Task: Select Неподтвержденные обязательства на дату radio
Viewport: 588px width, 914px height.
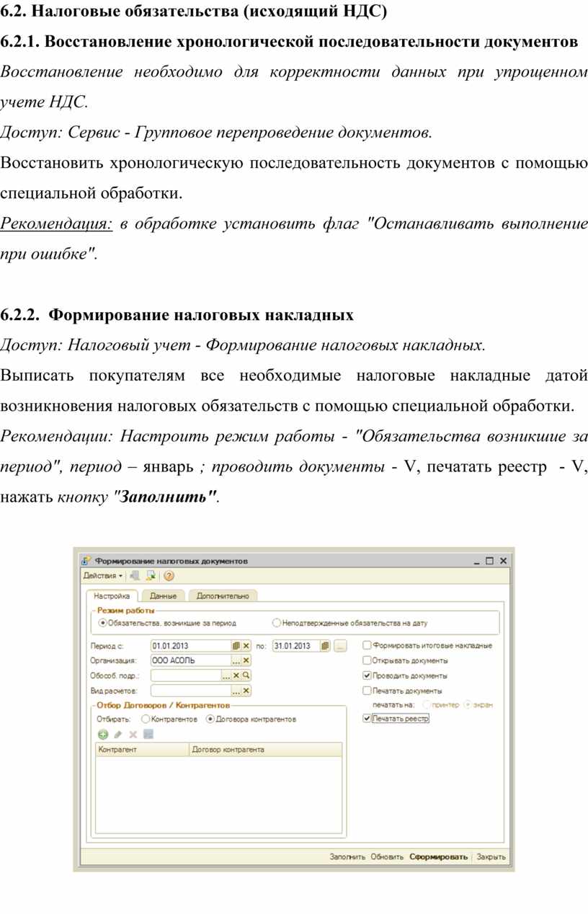Action: coord(276,623)
